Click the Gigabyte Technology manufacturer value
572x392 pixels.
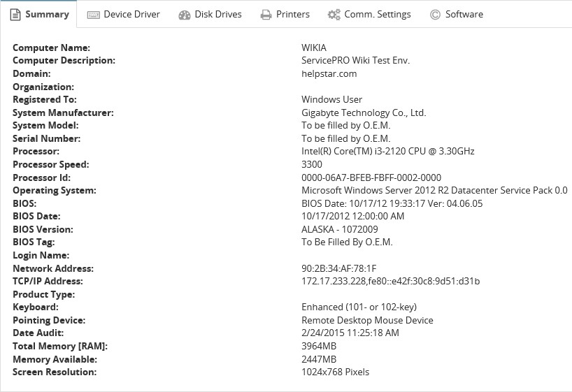363,112
